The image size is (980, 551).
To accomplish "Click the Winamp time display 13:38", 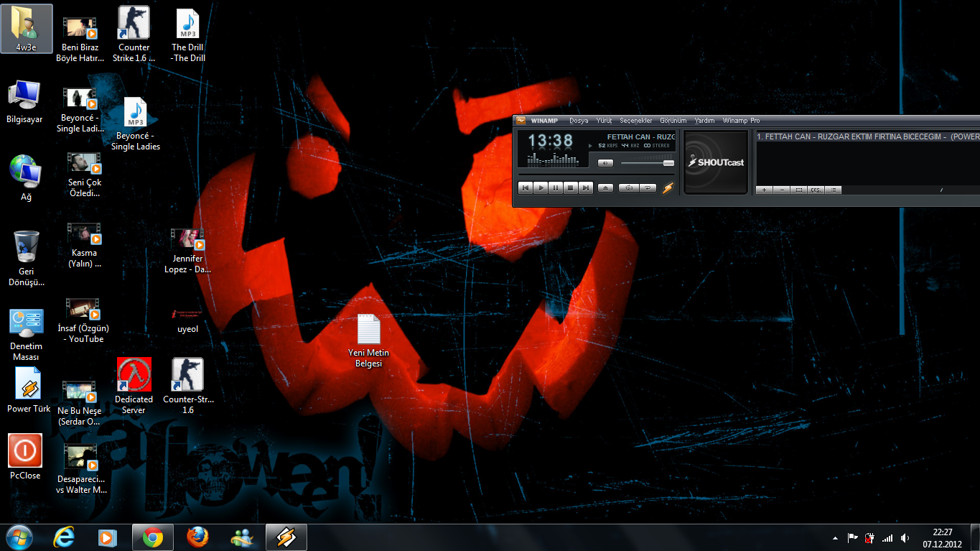I will pyautogui.click(x=551, y=141).
